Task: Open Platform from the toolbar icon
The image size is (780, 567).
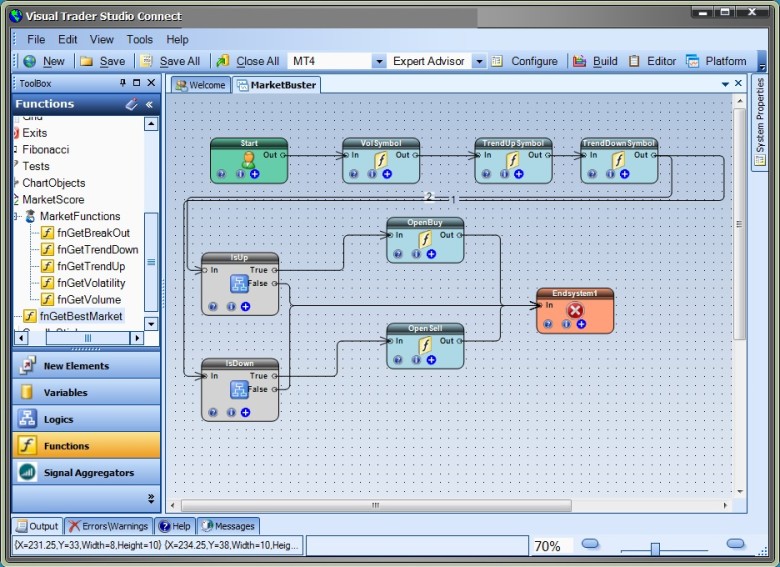Action: (693, 61)
